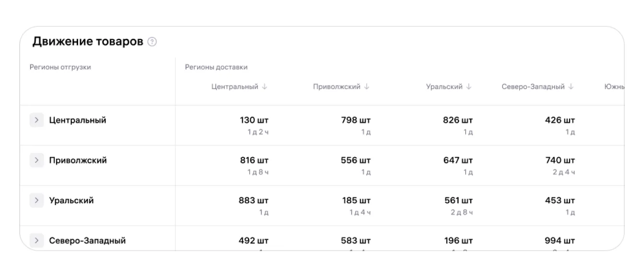Click the 185 шт cell
The height and width of the screenshot is (277, 644).
coord(356,201)
